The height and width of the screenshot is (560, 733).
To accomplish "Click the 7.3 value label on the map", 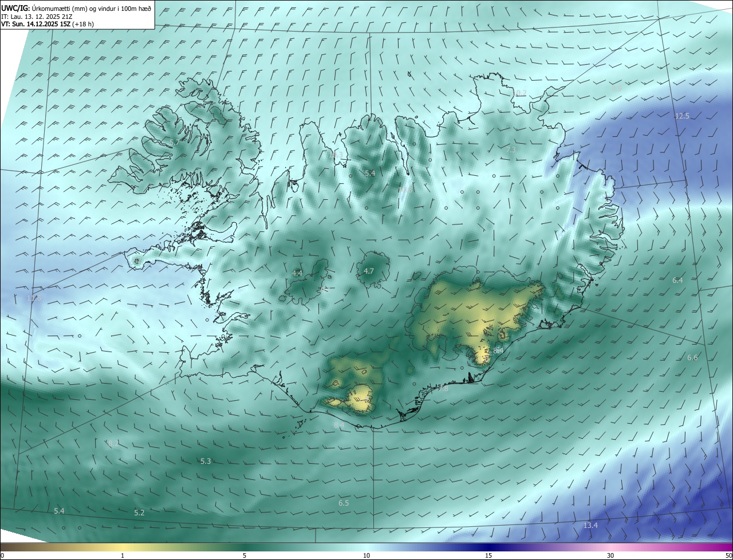I will coord(511,149).
